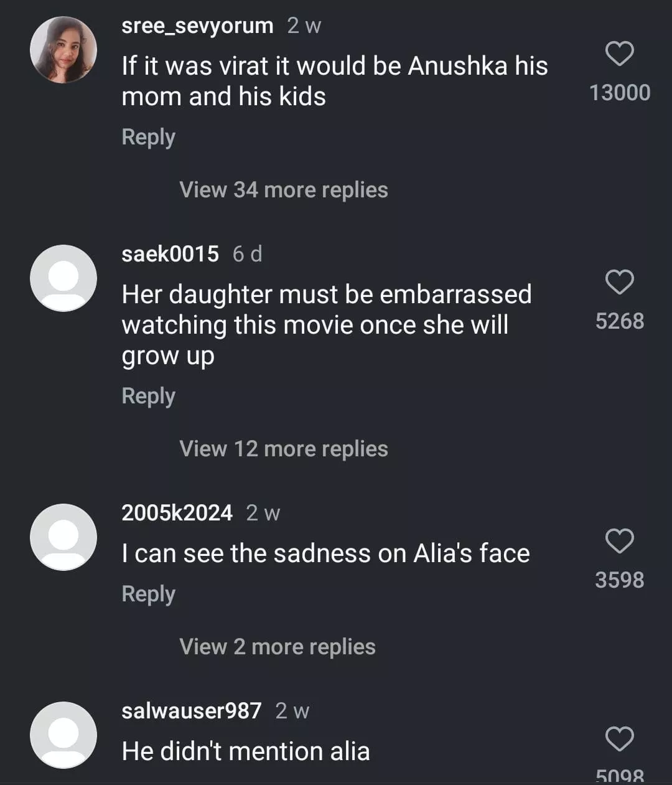
Task: Reply to saek0015's comment
Action: [x=148, y=396]
